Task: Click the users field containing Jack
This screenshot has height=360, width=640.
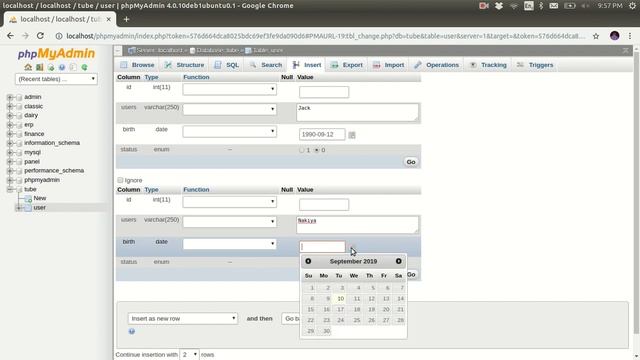Action: (x=357, y=112)
